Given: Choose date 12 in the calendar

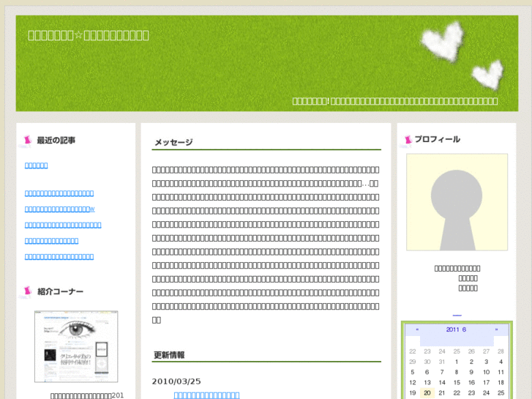Looking at the screenshot, I should (413, 382).
